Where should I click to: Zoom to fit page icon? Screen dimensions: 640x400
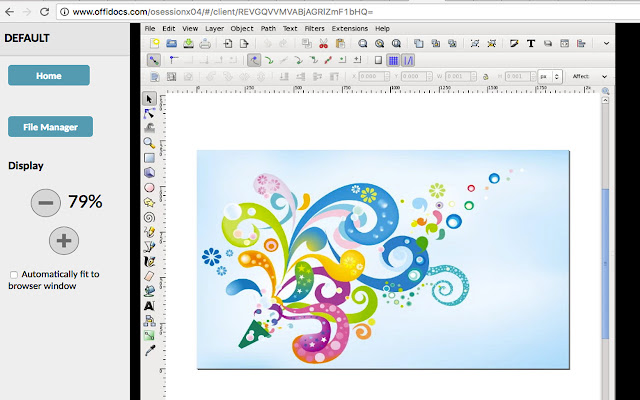pyautogui.click(x=396, y=43)
